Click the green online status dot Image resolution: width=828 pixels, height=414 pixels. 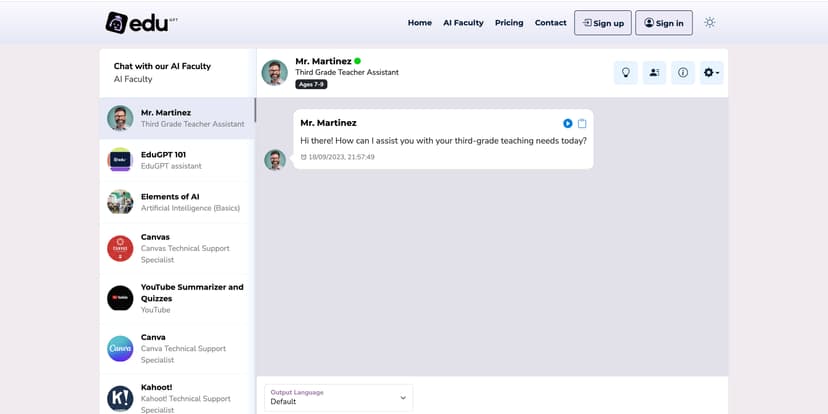[x=357, y=61]
